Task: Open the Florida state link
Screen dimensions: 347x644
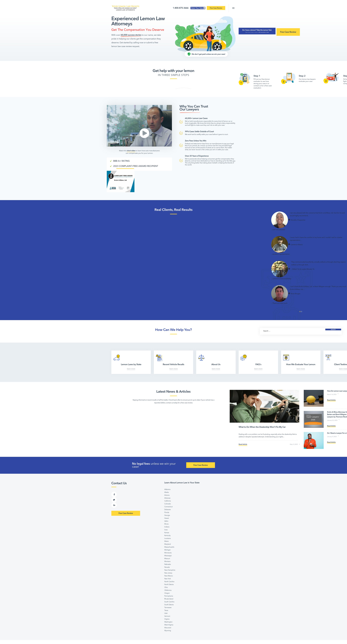Action: 167,512
